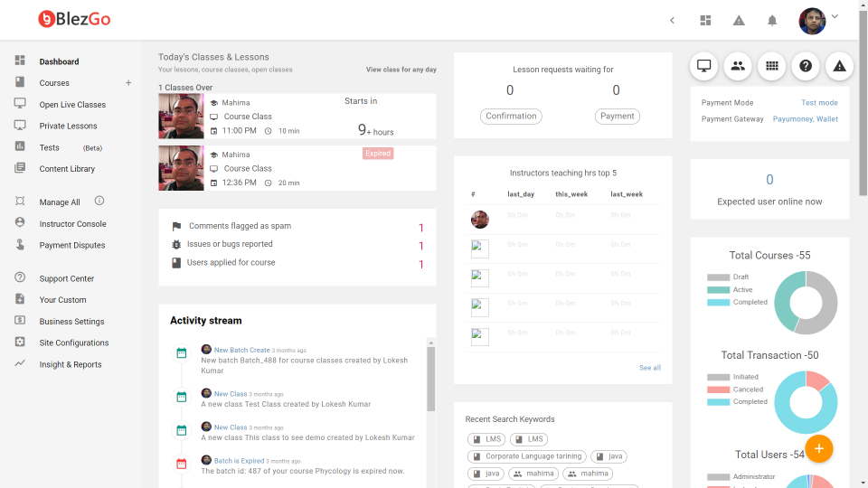Image resolution: width=868 pixels, height=488 pixels.
Task: Click the Insight & Reports trend icon
Action: [20, 363]
